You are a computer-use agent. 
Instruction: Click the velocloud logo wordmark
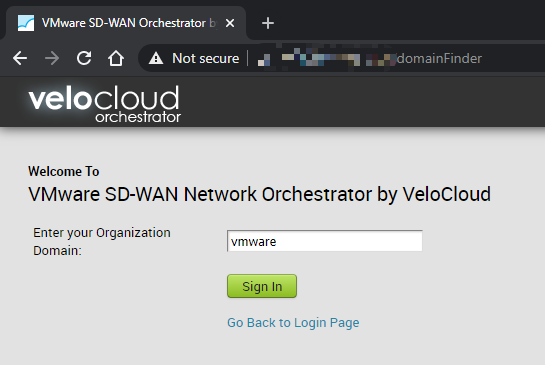[x=104, y=99]
